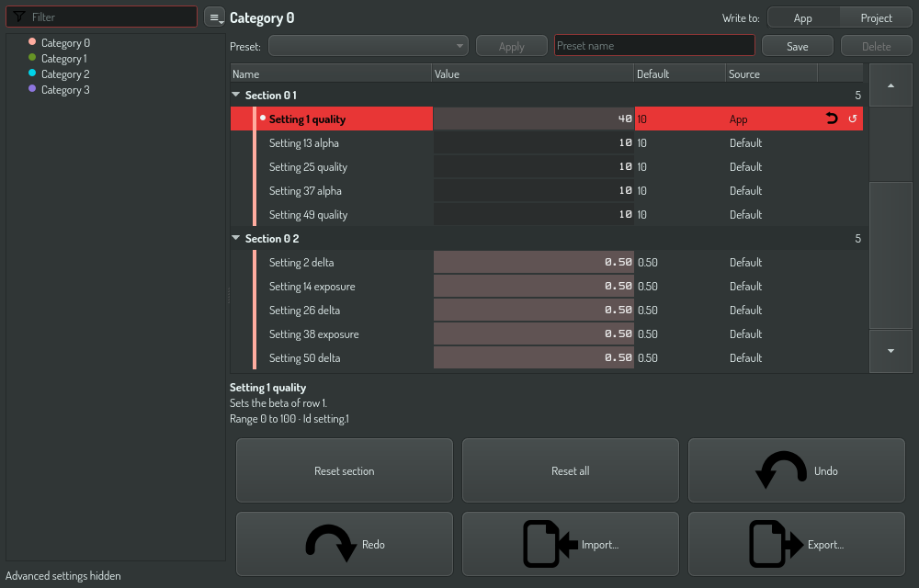The width and height of the screenshot is (919, 588).
Task: Click the vertical scrollbar track
Action: [x=891, y=144]
